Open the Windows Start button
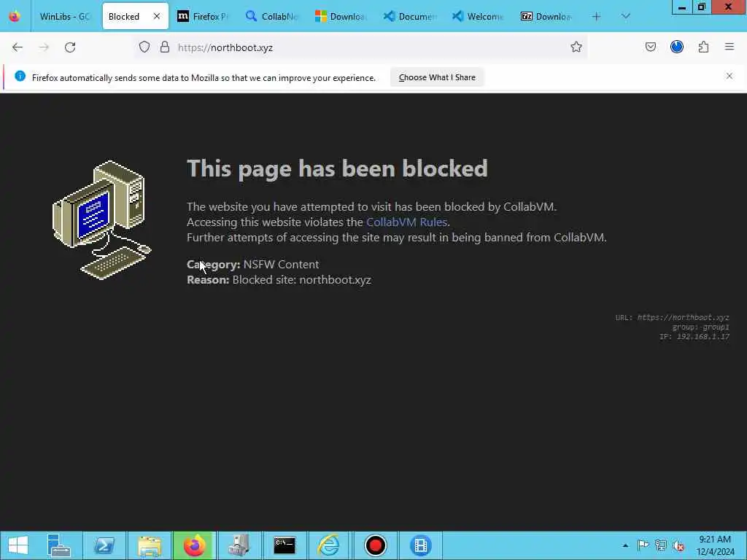Viewport: 747px width, 560px height. pos(18,545)
